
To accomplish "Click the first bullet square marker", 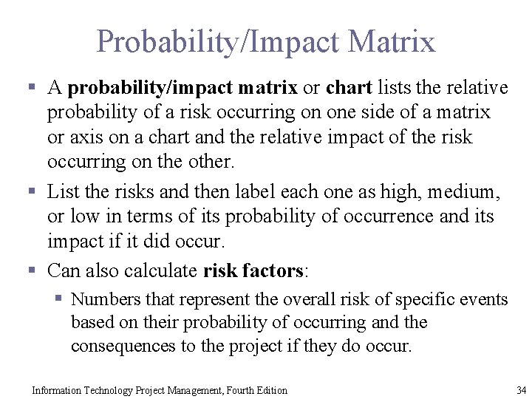I will pyautogui.click(x=32, y=86).
